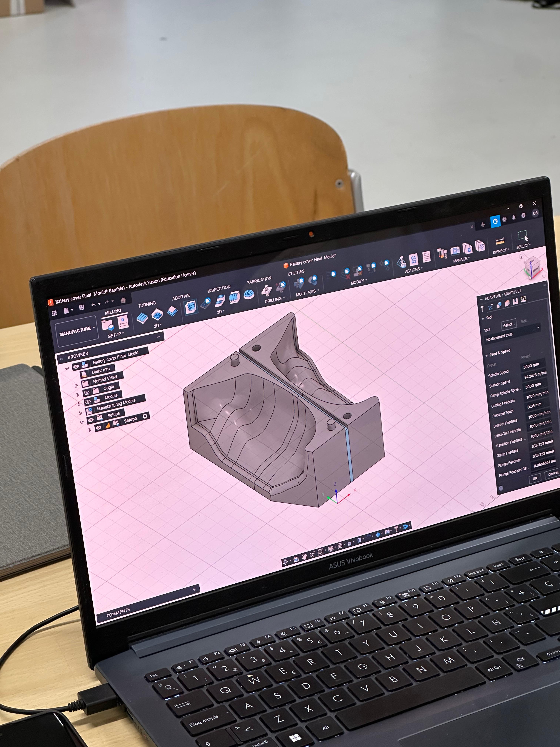Expand the MULTI-AXIS dropdown
Screen dimensions: 560x747
pyautogui.click(x=307, y=293)
